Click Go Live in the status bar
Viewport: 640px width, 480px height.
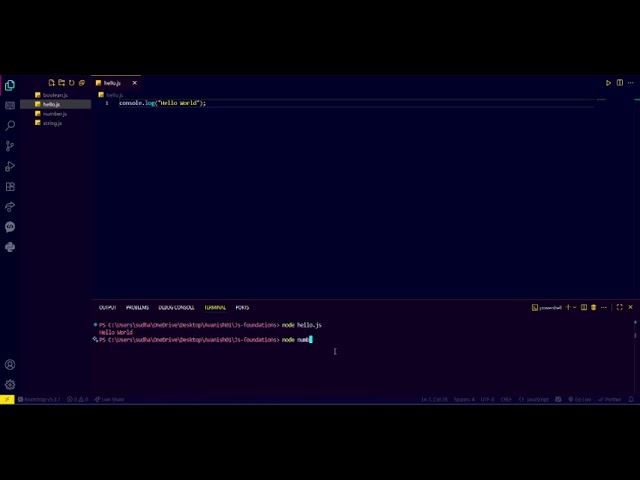click(x=580, y=399)
